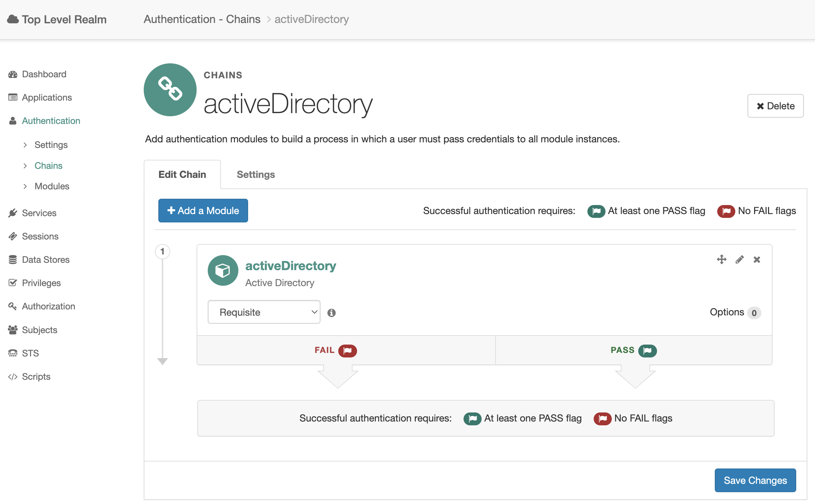
Task: Click the green chain link Chains icon
Action: [170, 89]
